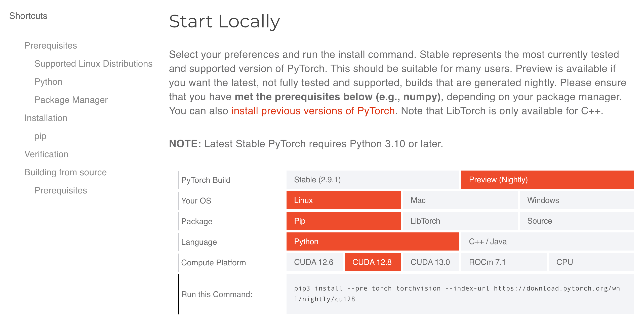Select CUDA 12.6 compute platform

[x=314, y=262]
